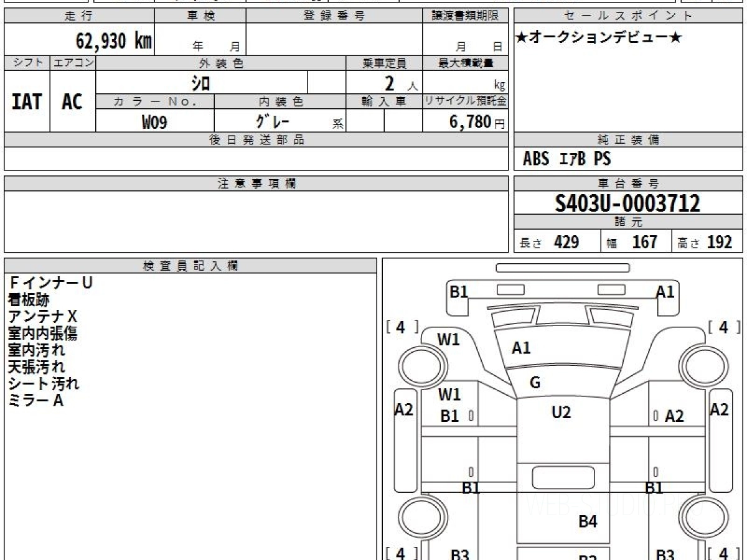Click the 乗車定員 header
Image resolution: width=747 pixels, height=560 pixels.
384,63
